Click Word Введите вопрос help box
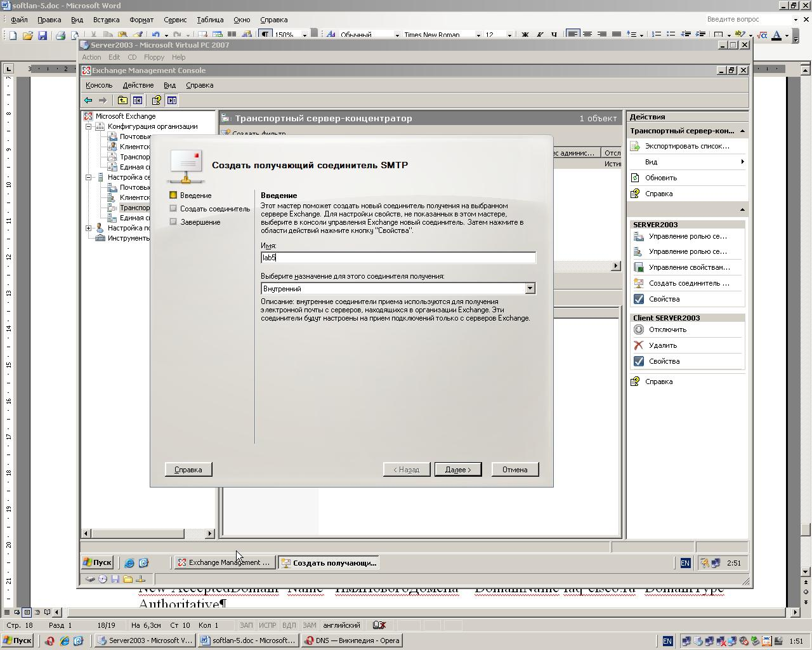This screenshot has height=650, width=812. (x=749, y=20)
